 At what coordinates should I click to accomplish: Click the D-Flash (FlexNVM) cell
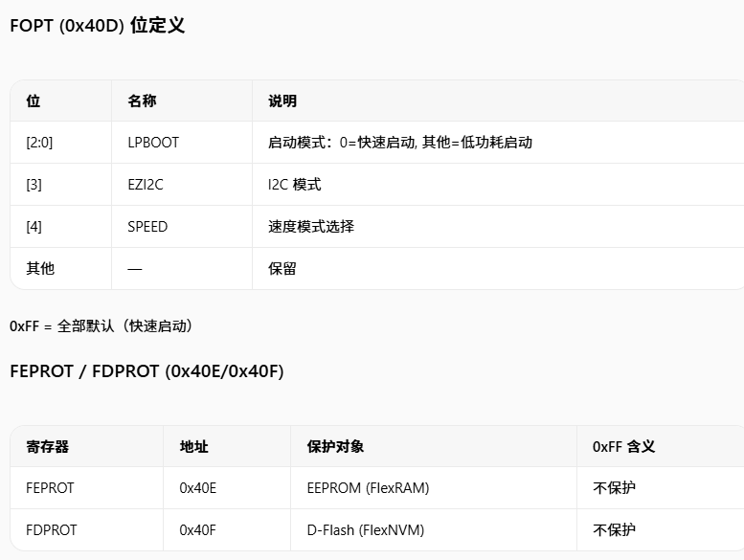366,530
